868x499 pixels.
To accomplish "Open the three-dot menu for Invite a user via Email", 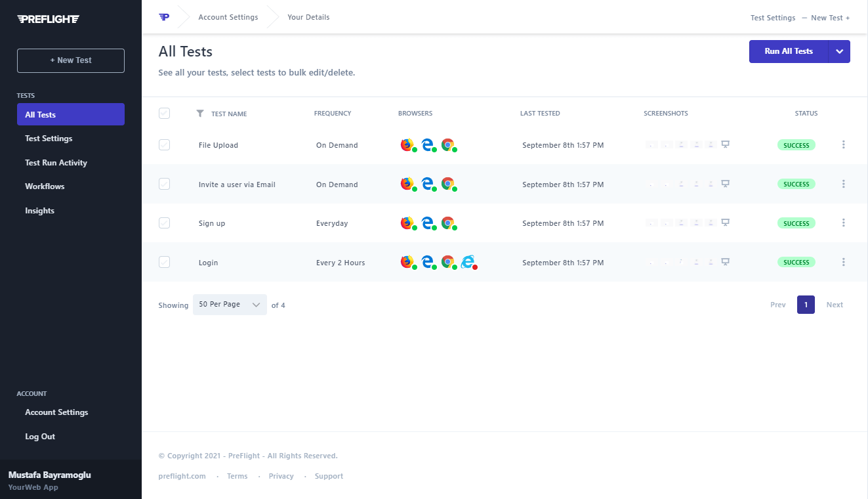I will [x=843, y=184].
